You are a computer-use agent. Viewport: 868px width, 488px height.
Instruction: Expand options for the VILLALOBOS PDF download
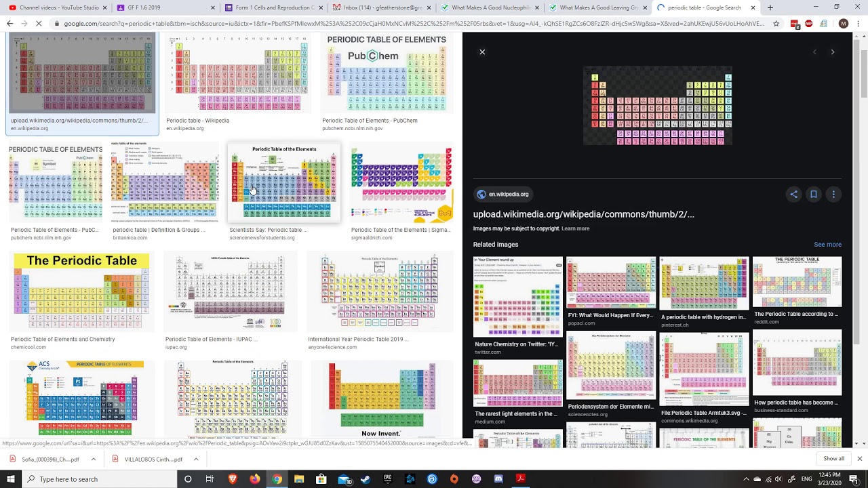click(x=195, y=459)
